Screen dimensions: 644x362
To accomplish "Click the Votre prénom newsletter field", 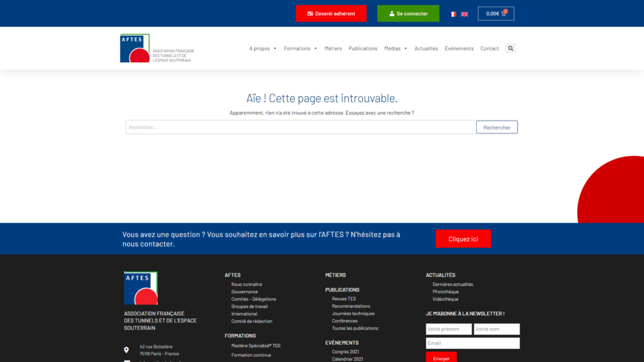I will 448,329.
